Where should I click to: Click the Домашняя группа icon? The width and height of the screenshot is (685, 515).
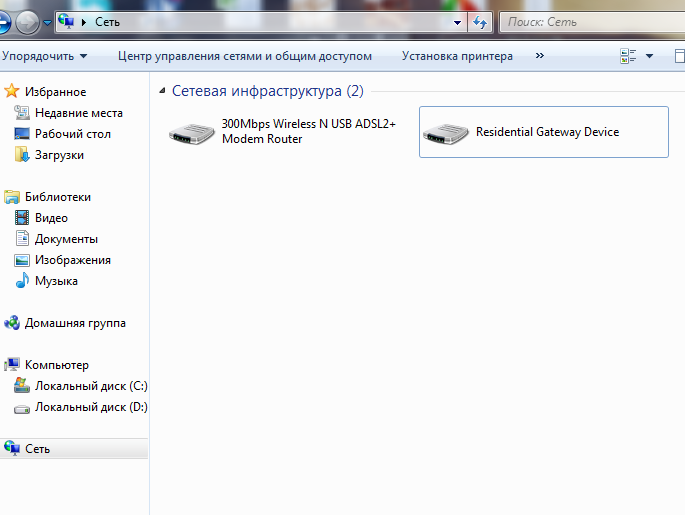[x=12, y=323]
